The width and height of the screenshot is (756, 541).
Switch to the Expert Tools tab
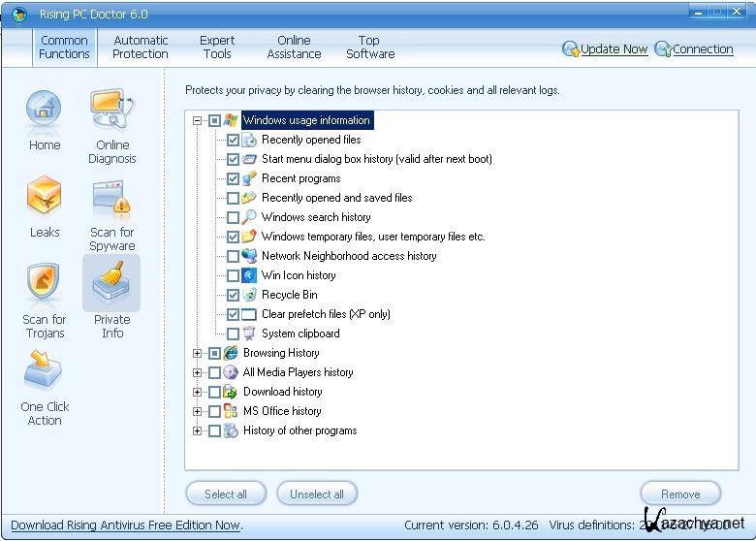tap(217, 48)
